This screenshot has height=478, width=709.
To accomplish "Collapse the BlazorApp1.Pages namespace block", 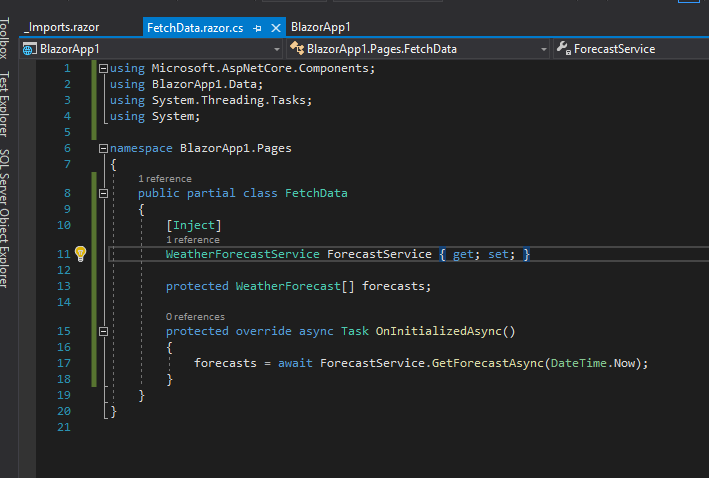I will tap(103, 148).
